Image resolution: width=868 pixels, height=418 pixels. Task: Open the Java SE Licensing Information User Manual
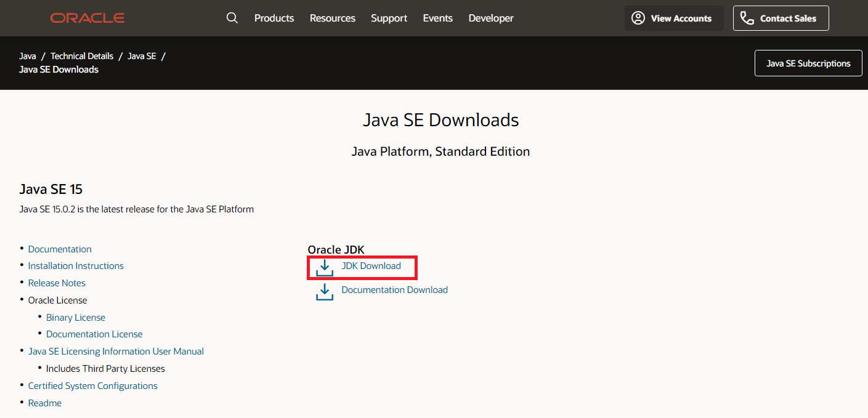[116, 352]
